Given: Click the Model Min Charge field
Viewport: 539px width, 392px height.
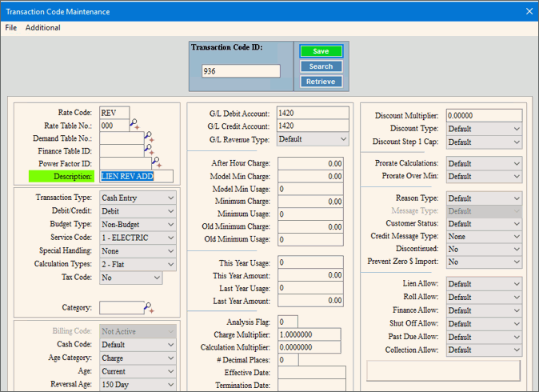Looking at the screenshot, I should tap(310, 176).
